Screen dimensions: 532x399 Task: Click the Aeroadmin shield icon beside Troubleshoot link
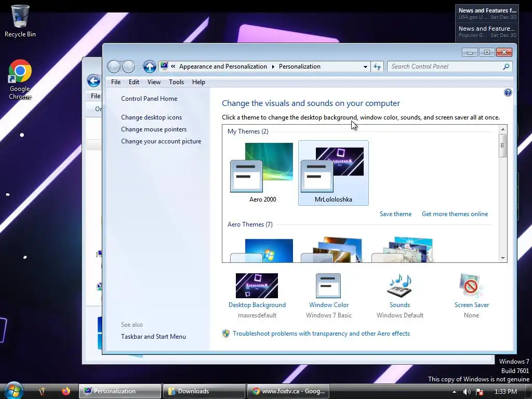point(225,334)
